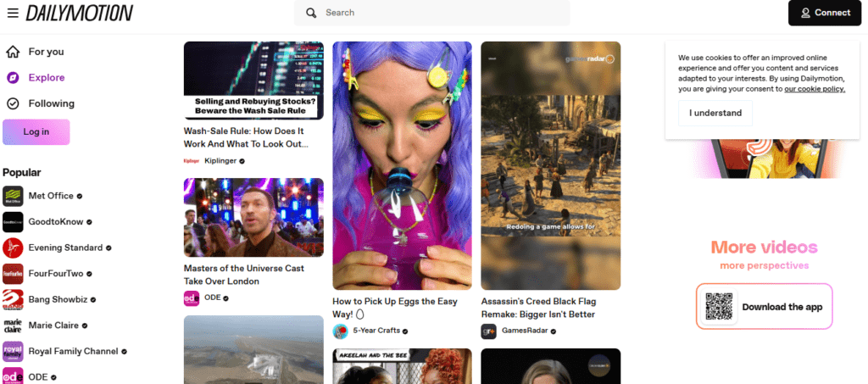This screenshot has height=384, width=868.
Task: Click the Log in button
Action: coord(36,132)
